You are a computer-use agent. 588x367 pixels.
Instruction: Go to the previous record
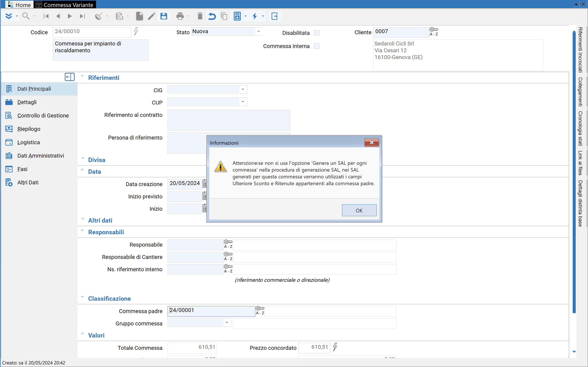tap(58, 16)
